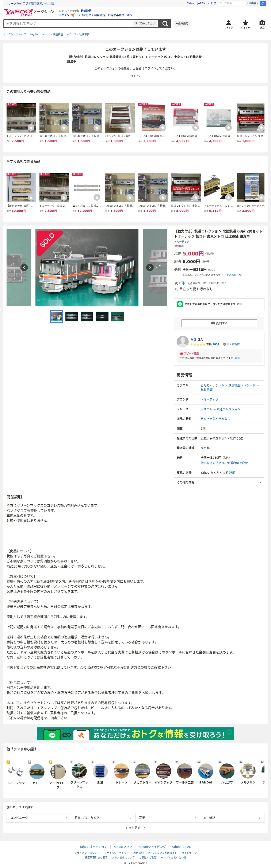
Task: Click the LINE おトクな情報 banner
Action: [x=135, y=734]
